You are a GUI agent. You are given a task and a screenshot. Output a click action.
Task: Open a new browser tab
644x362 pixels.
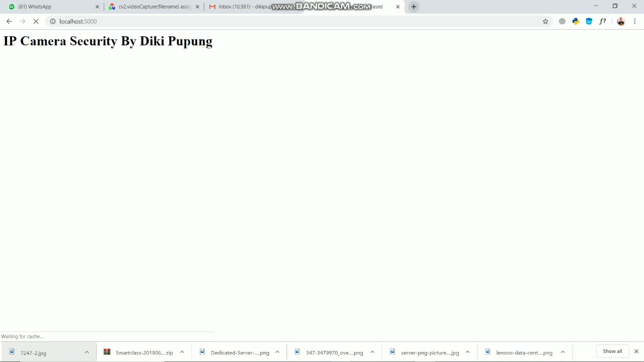[414, 7]
